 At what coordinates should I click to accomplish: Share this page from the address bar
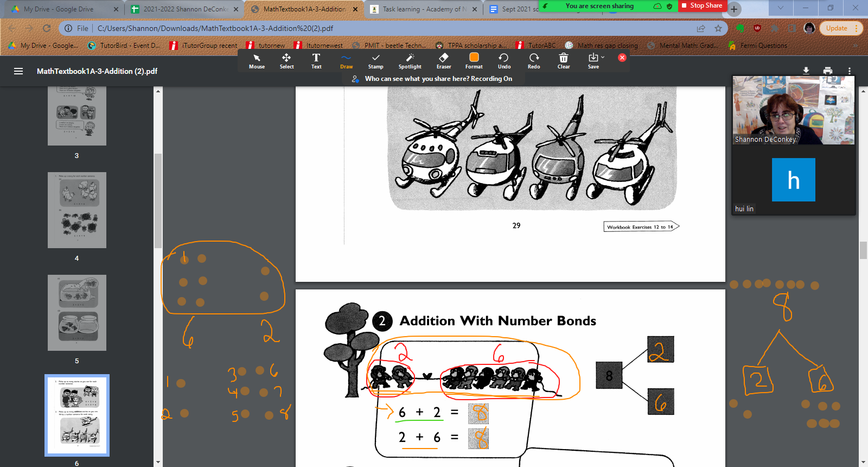(701, 28)
